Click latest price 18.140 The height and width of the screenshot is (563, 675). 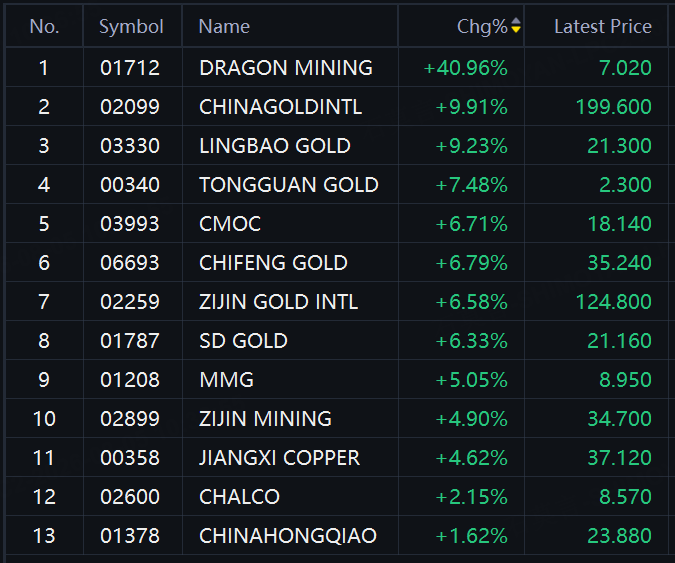619,224
